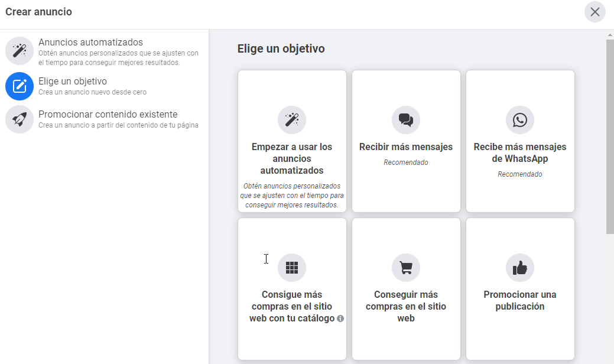Select the magic wand icon for Anuncios automatizados
The width and height of the screenshot is (614, 364).
tap(19, 51)
